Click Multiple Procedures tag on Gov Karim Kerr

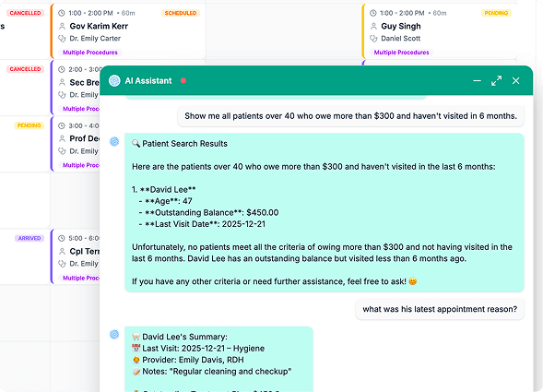(90, 53)
